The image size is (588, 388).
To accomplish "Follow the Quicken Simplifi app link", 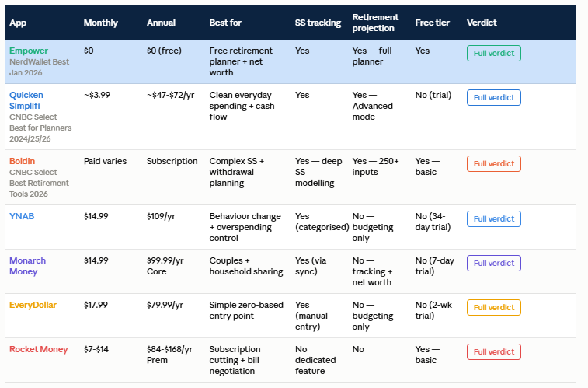I will click(x=26, y=100).
